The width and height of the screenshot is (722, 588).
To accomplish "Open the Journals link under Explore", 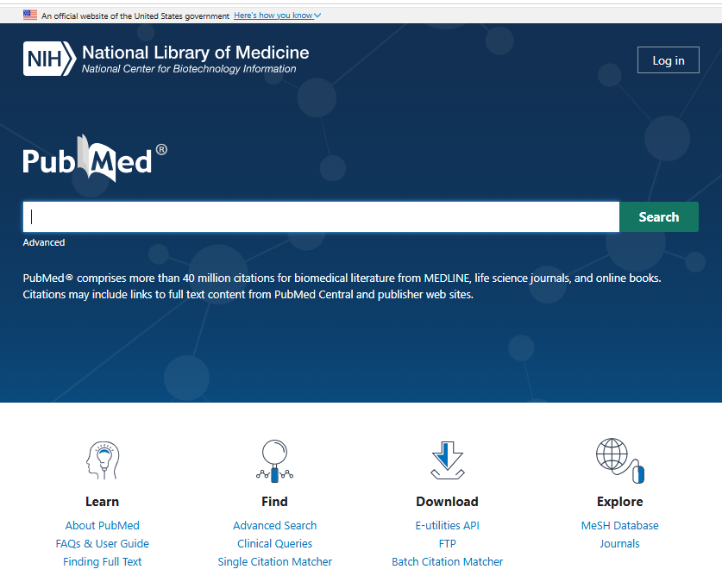I will click(619, 544).
